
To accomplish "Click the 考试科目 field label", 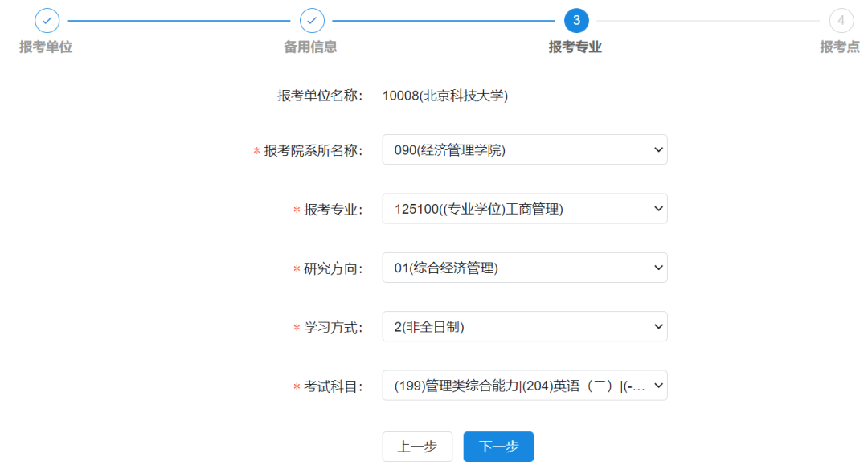I will [333, 386].
